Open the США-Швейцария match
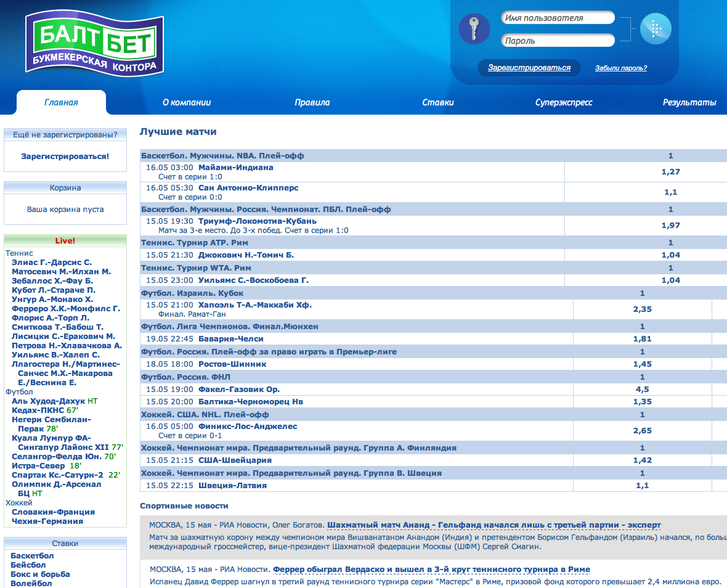 click(x=235, y=460)
